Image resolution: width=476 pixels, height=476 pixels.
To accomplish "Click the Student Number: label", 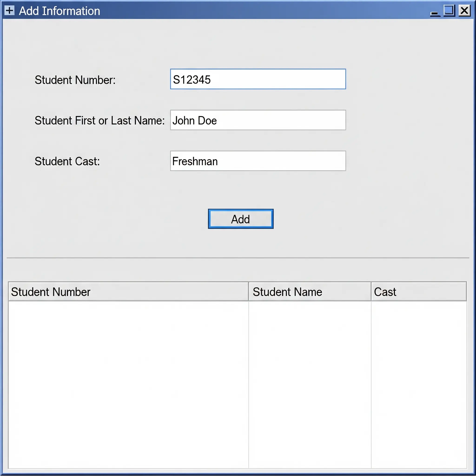I will (75, 80).
